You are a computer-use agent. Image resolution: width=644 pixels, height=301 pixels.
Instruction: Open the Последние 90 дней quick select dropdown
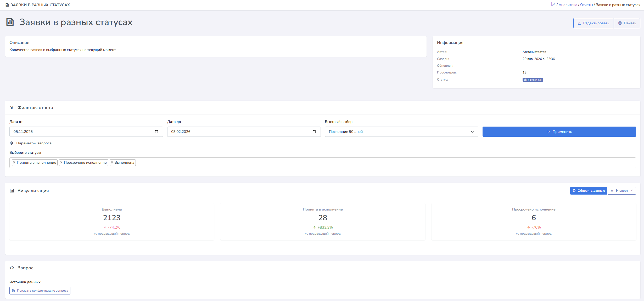[401, 132]
